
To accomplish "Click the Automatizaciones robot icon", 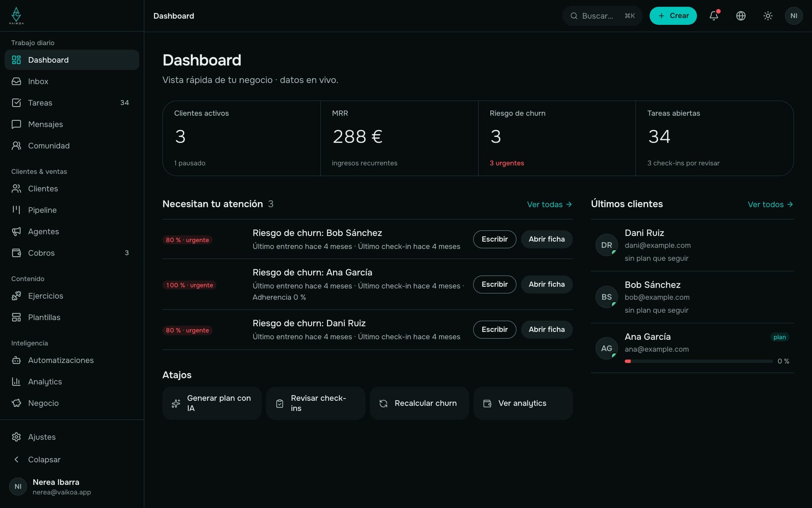I will (16, 360).
